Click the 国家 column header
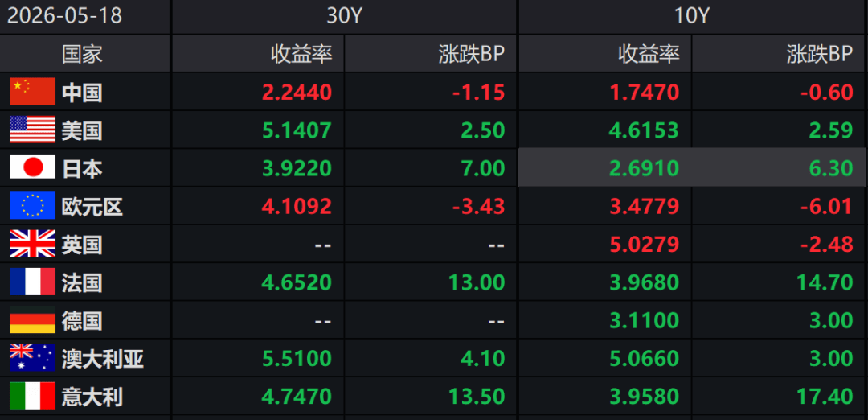The width and height of the screenshot is (868, 420). 83,54
